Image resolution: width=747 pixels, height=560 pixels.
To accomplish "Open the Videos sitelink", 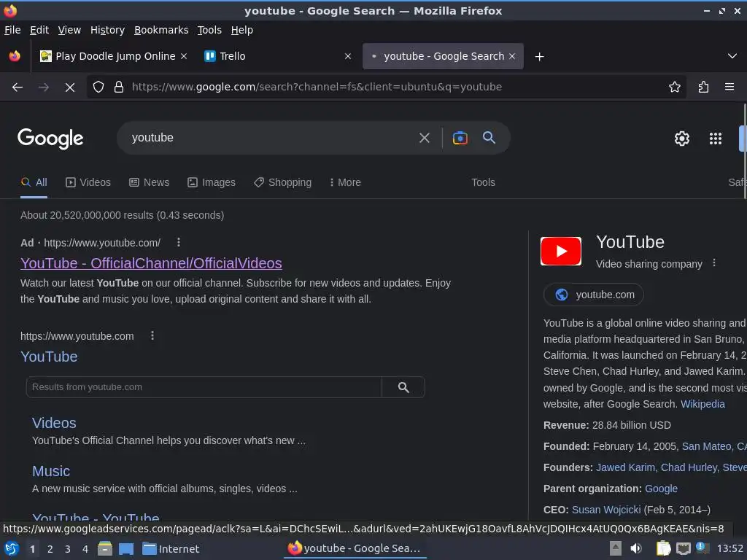I will [54, 424].
